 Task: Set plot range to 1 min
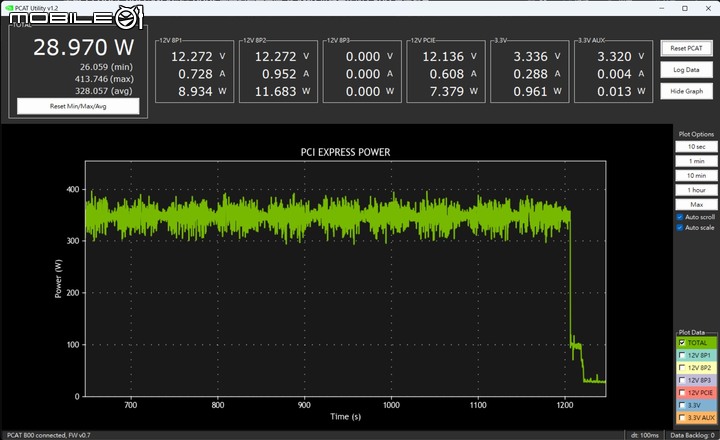coord(696,161)
